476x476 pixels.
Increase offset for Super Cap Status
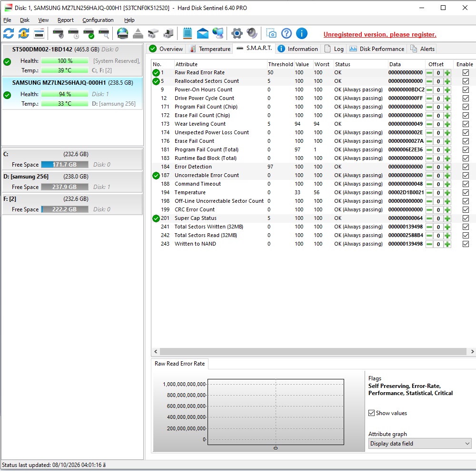click(x=447, y=218)
